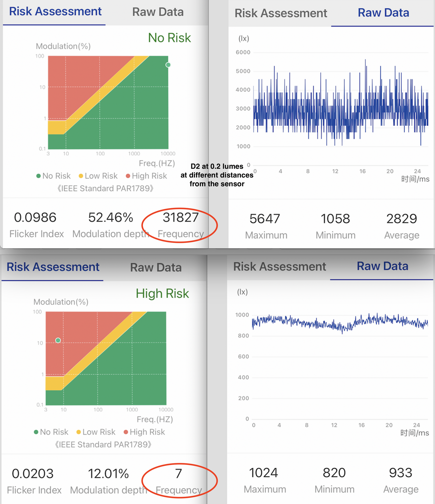Click the 5647 Maximum reading

tap(265, 219)
